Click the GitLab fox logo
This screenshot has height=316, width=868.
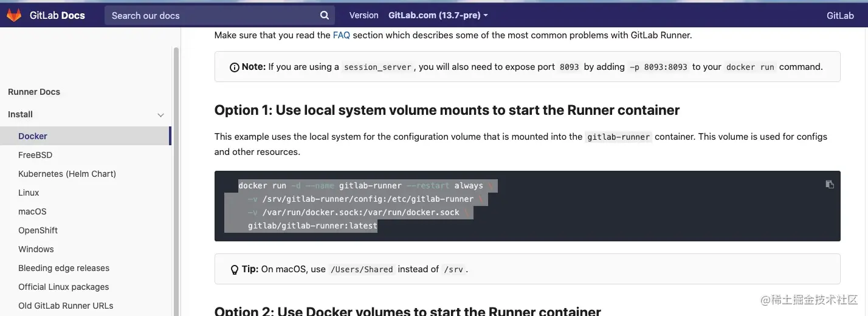(13, 15)
